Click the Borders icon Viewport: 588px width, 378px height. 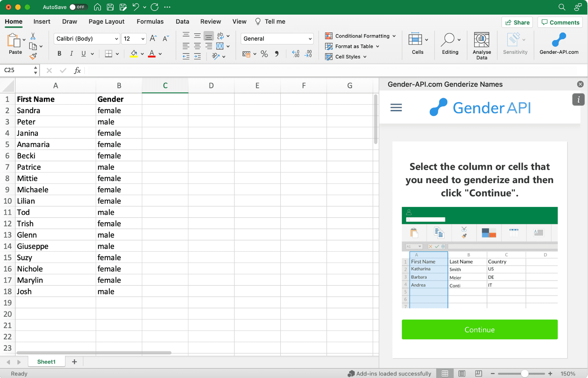coord(109,53)
